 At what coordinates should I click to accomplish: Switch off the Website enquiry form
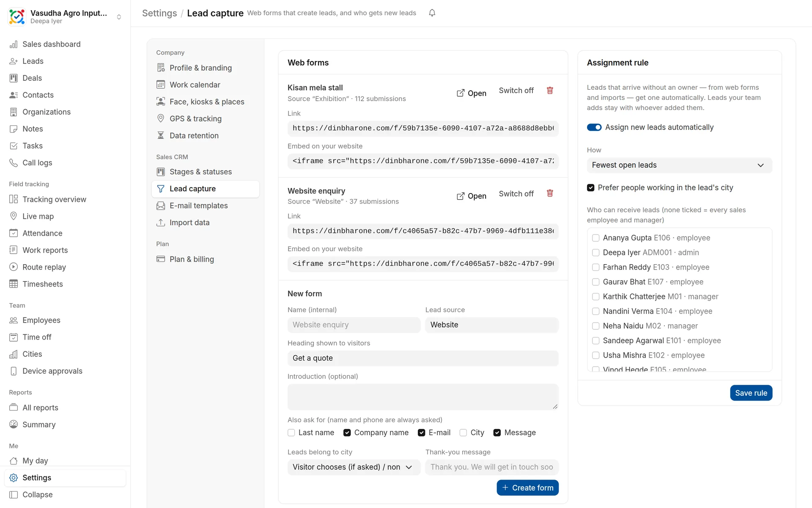[516, 194]
